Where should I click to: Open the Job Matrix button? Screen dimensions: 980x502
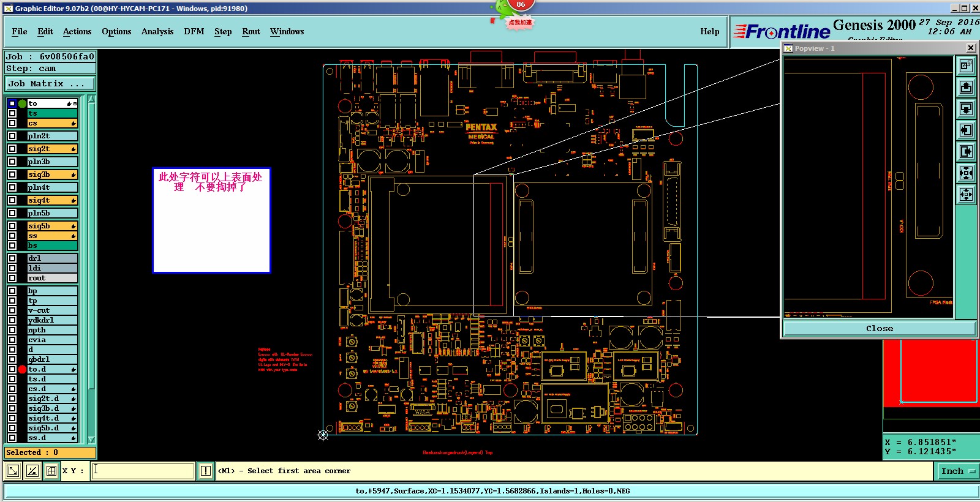50,83
